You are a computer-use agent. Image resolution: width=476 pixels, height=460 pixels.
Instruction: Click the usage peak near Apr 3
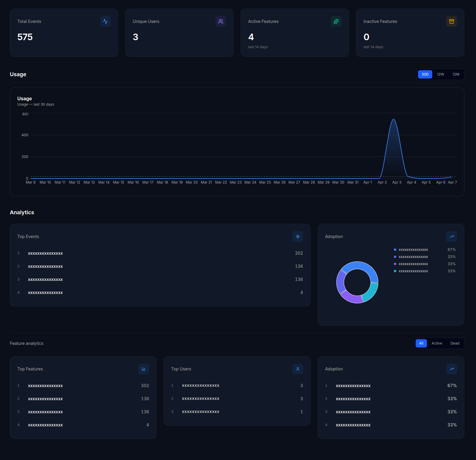click(394, 120)
